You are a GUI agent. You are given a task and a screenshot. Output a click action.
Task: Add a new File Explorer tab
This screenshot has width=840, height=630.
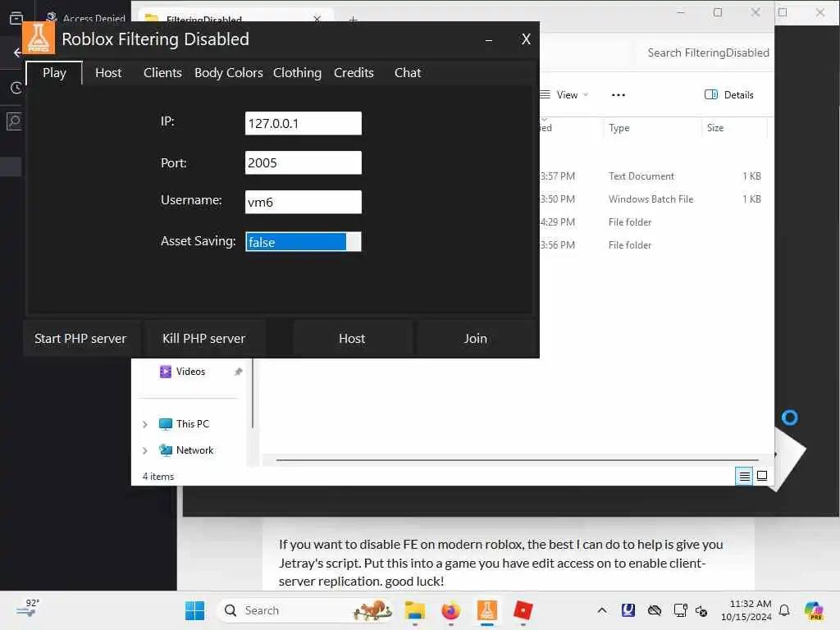pyautogui.click(x=353, y=20)
